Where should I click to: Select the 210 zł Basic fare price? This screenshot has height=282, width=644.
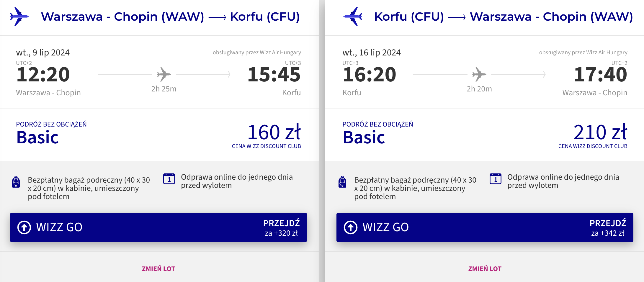coord(600,132)
